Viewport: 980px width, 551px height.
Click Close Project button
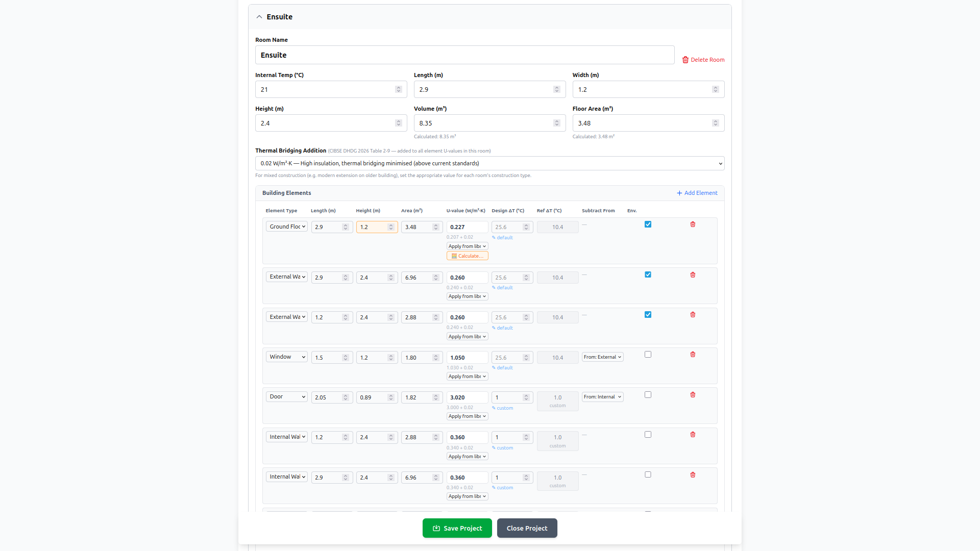click(527, 528)
